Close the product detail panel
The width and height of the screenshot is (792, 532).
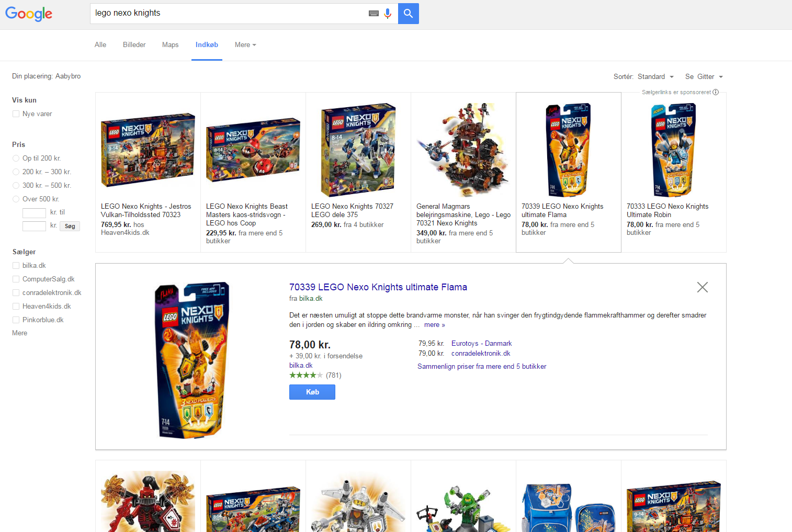tap(702, 287)
